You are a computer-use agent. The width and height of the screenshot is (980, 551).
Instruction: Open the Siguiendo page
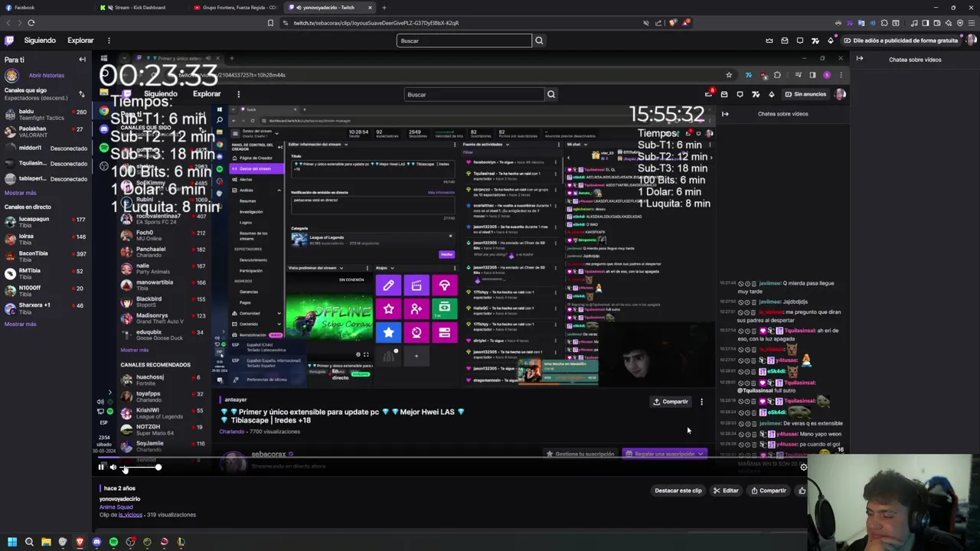pos(40,41)
